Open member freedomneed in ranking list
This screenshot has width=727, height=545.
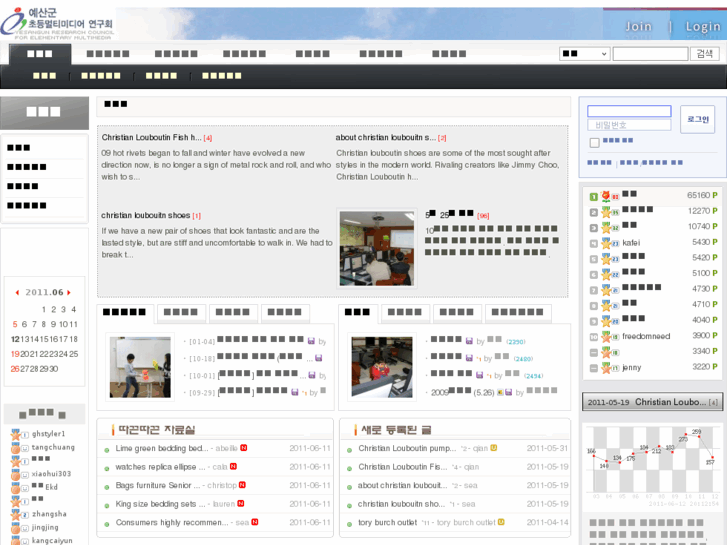pyautogui.click(x=646, y=336)
